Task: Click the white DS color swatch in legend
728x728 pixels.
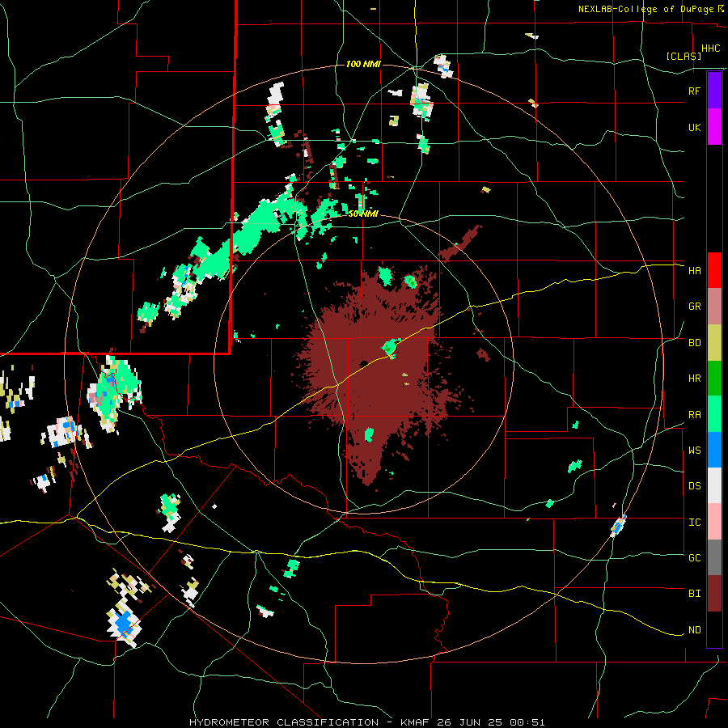Action: click(714, 485)
